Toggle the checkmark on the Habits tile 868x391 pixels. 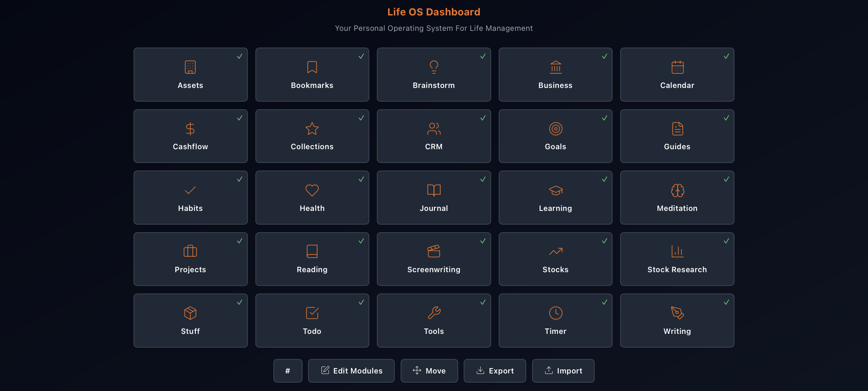(x=240, y=179)
